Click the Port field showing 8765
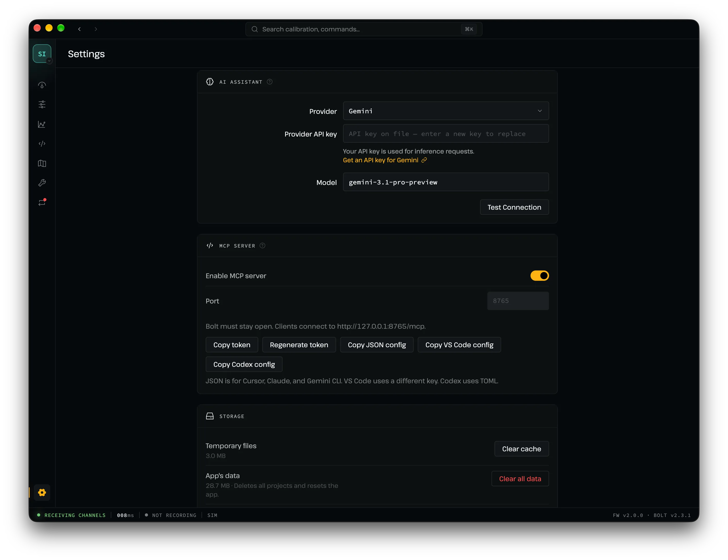The width and height of the screenshot is (728, 560). pos(518,301)
